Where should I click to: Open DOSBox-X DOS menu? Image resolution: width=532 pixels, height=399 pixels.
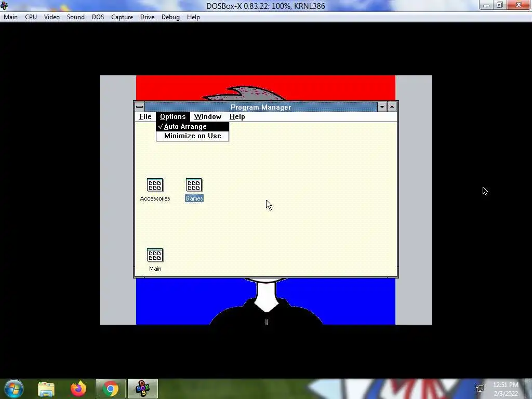tap(98, 17)
